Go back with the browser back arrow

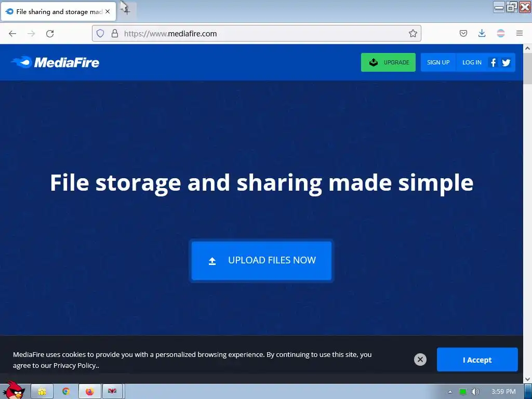pos(12,33)
